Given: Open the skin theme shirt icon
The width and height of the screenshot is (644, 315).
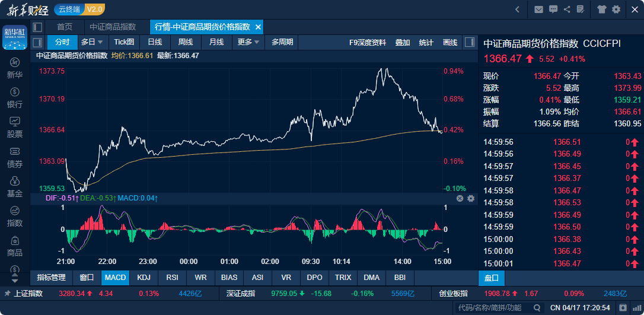Looking at the screenshot, I should [602, 9].
